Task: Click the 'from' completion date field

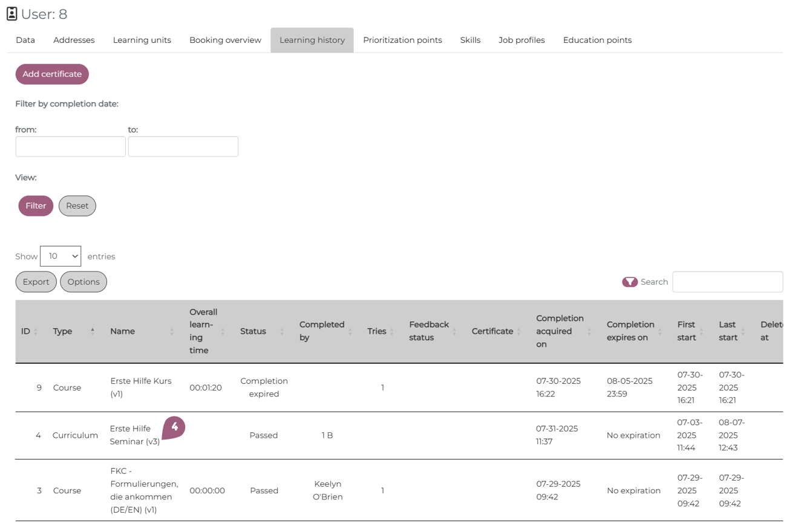Action: click(x=70, y=147)
